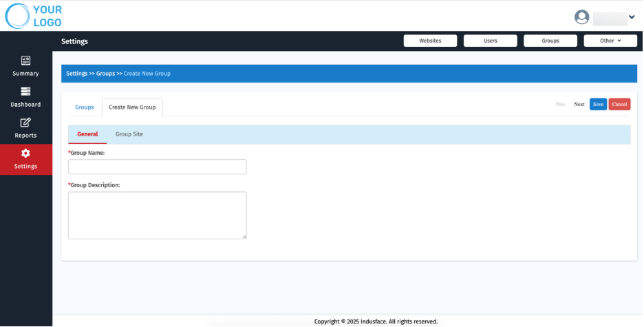644x327 pixels.
Task: Focus the Group Description text area
Action: point(158,215)
